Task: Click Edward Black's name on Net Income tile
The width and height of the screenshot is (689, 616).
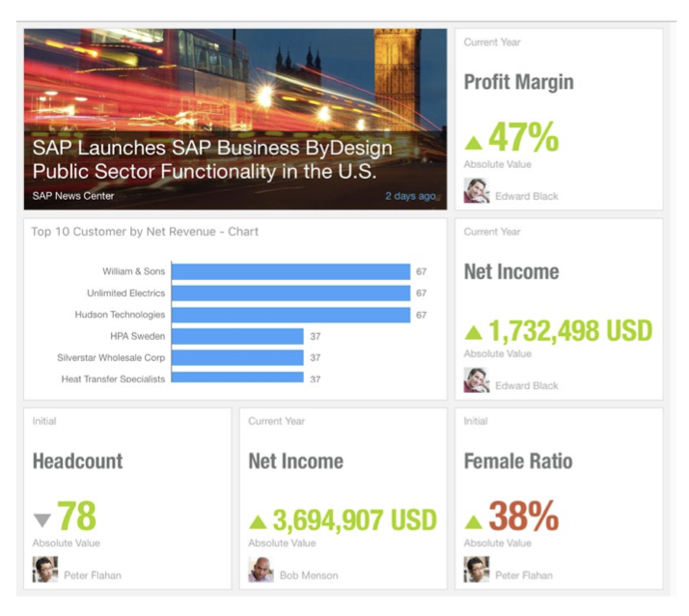Action: [x=527, y=385]
